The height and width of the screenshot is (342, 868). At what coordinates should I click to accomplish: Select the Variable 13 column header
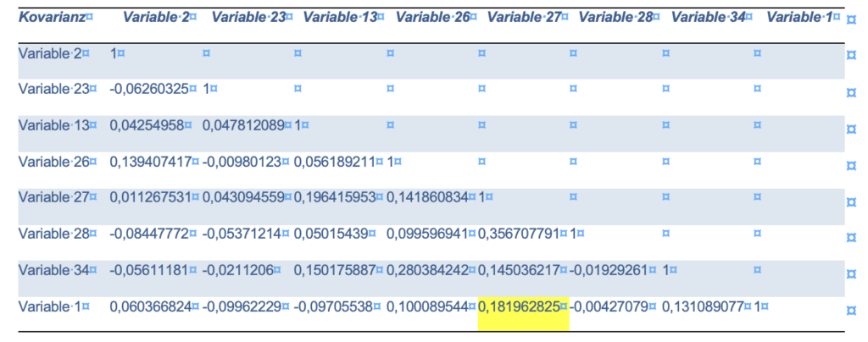341,17
